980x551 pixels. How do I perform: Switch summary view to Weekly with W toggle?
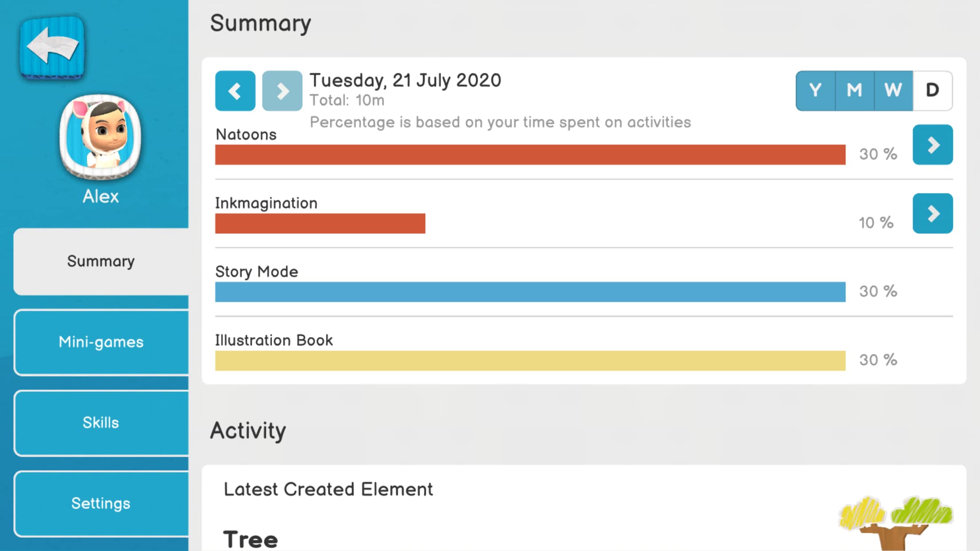pyautogui.click(x=893, y=90)
